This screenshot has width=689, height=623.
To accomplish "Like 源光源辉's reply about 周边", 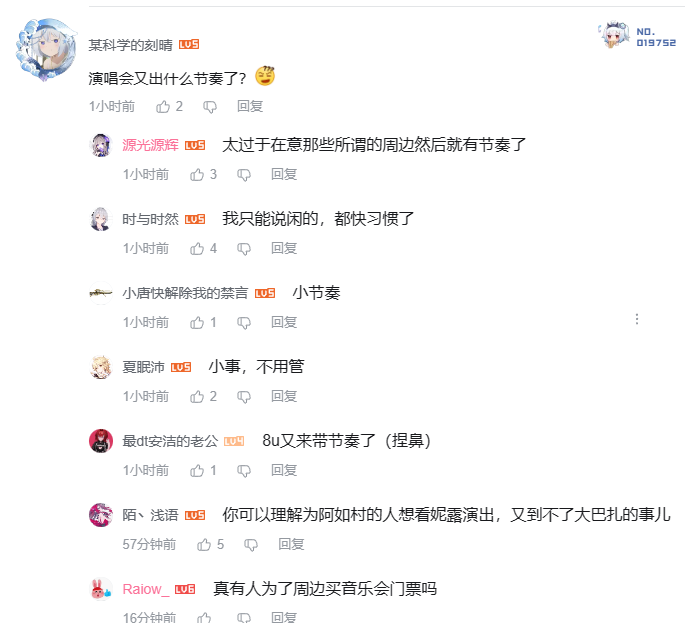I will click(197, 174).
